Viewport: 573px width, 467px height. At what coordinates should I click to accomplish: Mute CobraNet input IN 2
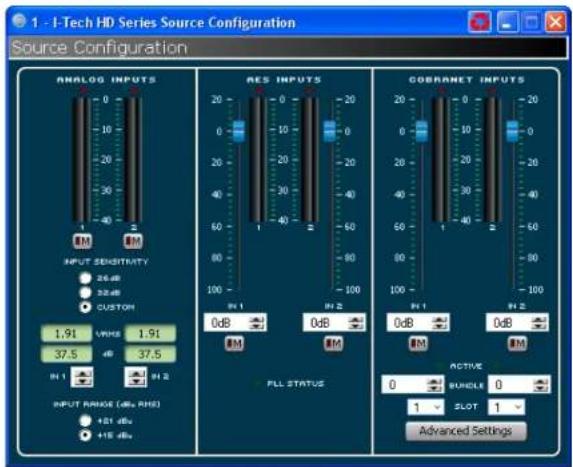pyautogui.click(x=517, y=343)
